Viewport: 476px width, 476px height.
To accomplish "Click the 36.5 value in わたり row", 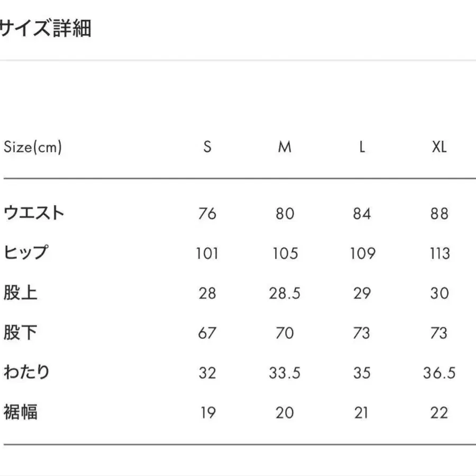I will click(x=439, y=373).
